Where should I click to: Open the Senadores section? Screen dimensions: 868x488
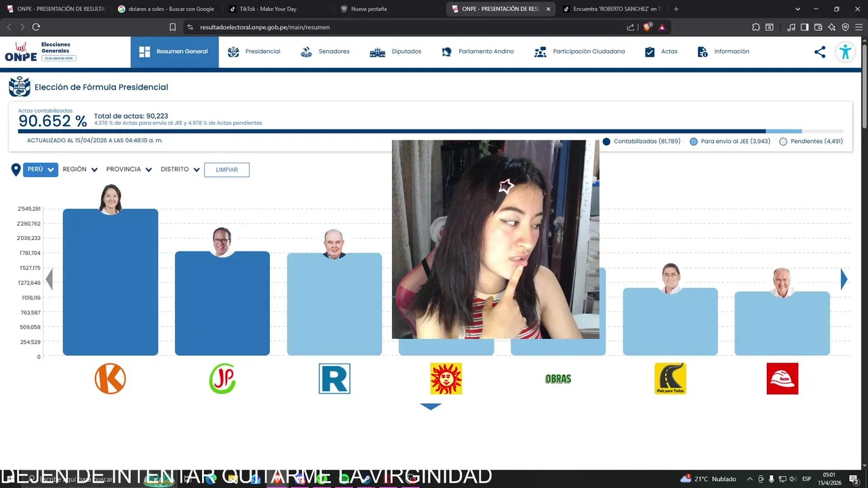coord(325,52)
